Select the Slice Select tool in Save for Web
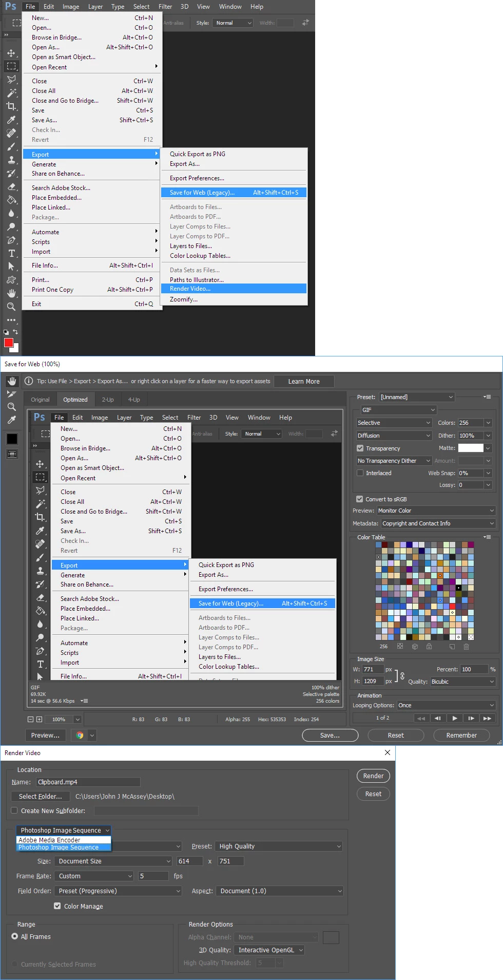 pos(12,394)
